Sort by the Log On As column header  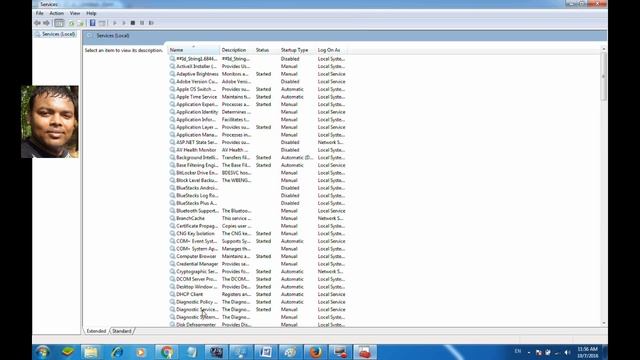pos(331,50)
